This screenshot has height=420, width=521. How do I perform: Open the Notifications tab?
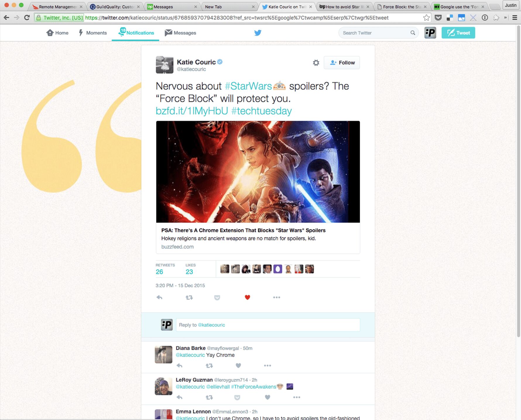pyautogui.click(x=136, y=33)
